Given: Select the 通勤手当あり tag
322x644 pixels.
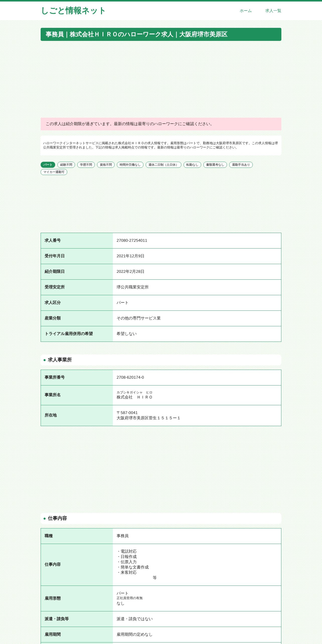Looking at the screenshot, I should [x=241, y=165].
